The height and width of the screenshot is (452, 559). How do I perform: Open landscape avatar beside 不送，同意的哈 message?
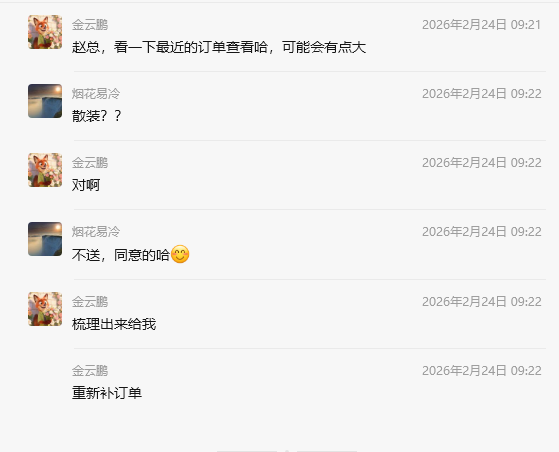45,239
